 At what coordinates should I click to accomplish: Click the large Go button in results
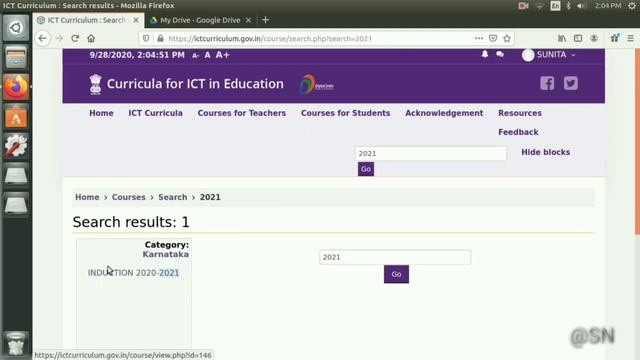(396, 274)
